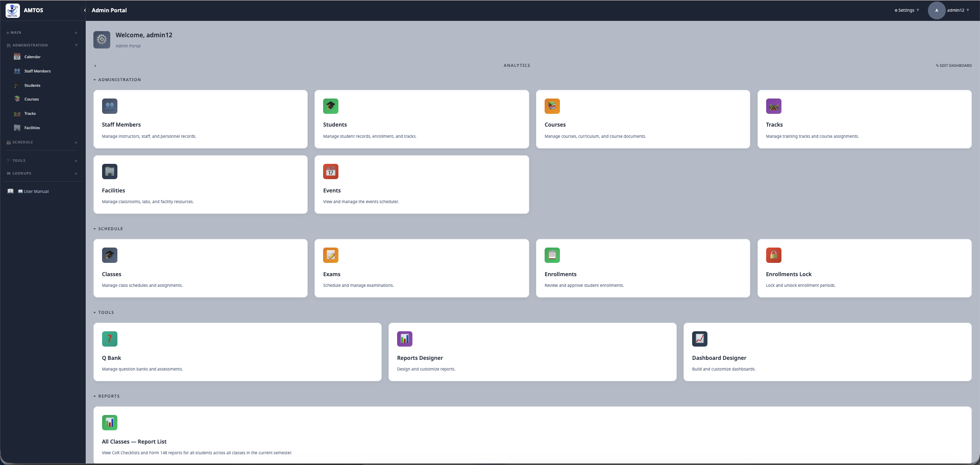
Task: Click the Facilities card building icon
Action: click(x=110, y=172)
